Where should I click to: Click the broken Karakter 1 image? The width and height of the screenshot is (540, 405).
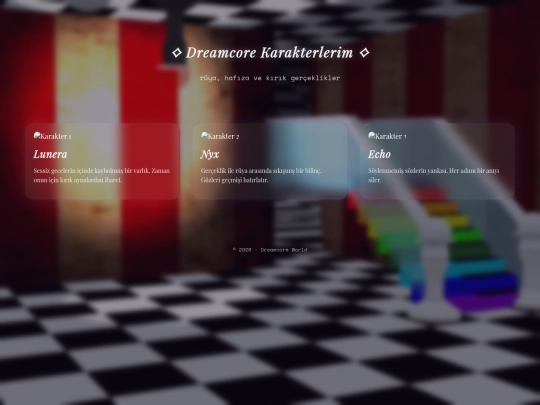pos(52,136)
